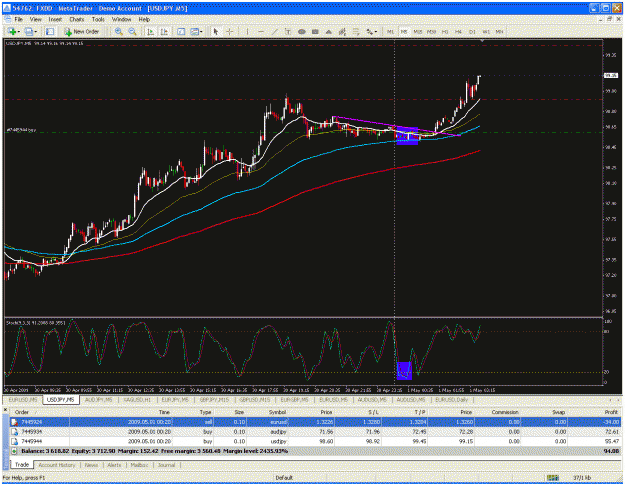The image size is (625, 484).
Task: Click the Templates toolbar icon
Action: tap(194, 31)
